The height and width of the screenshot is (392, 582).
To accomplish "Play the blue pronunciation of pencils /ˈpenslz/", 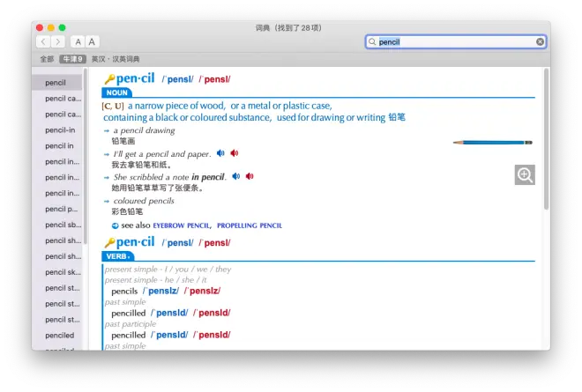I will click(160, 291).
